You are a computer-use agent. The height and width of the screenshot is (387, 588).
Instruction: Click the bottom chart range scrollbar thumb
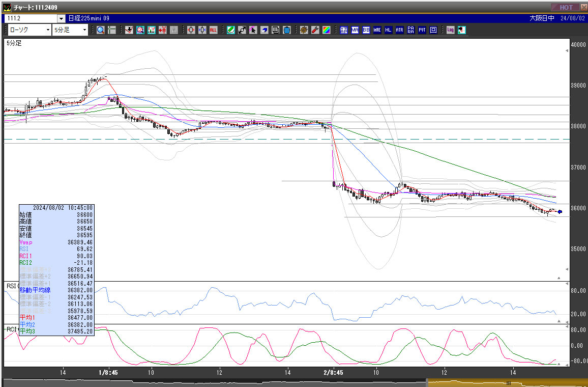507,383
